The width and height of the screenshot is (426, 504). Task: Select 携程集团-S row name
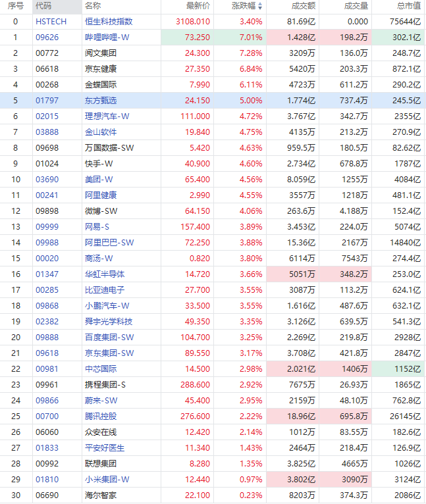tap(105, 384)
